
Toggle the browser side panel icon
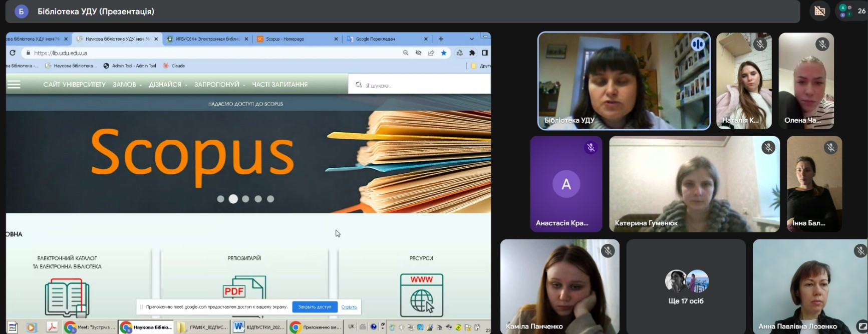485,53
